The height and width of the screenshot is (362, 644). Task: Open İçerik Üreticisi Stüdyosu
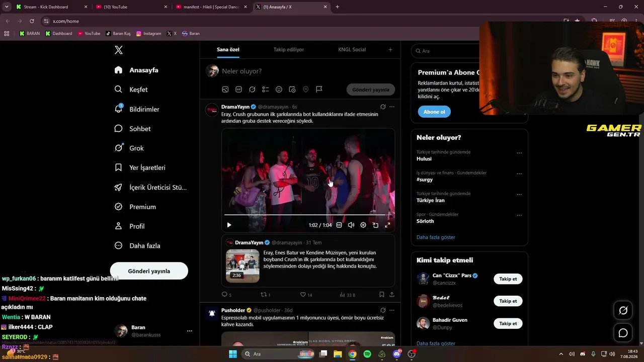click(150, 187)
